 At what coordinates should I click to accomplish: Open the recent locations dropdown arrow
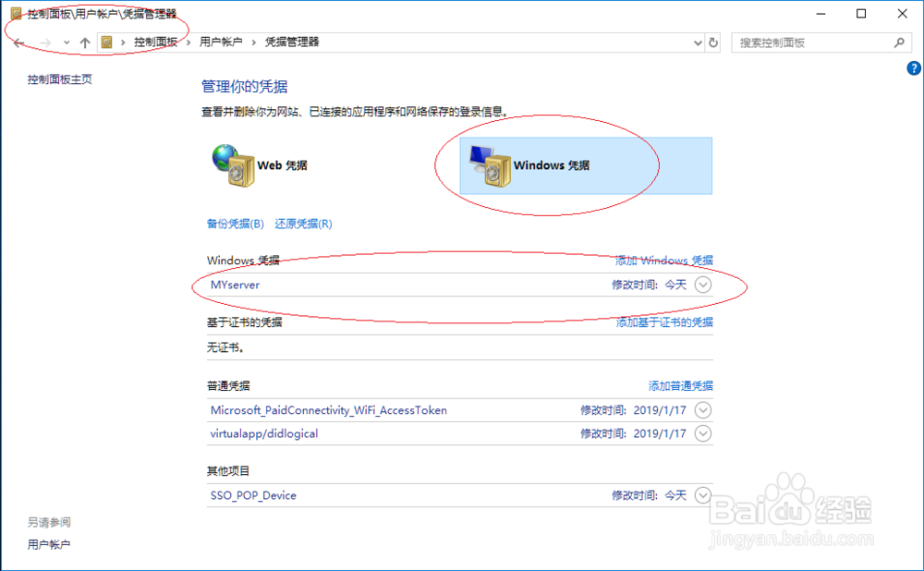[x=67, y=43]
